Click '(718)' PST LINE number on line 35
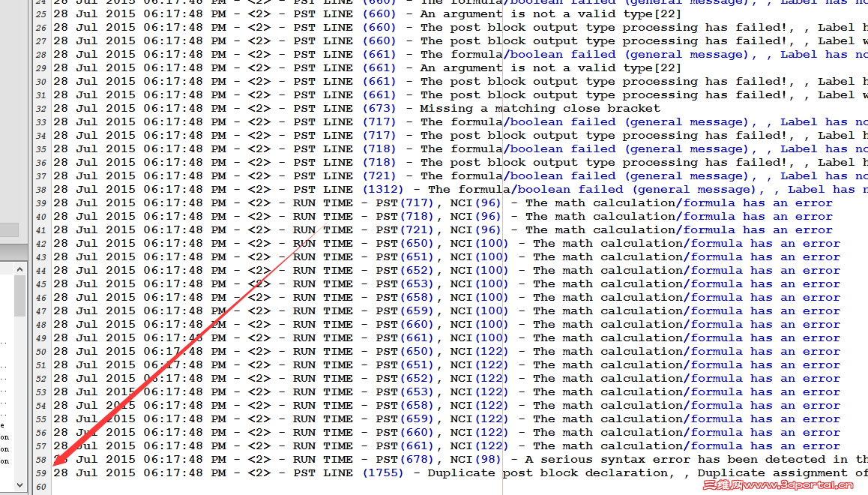This screenshot has height=495, width=868. coord(379,149)
